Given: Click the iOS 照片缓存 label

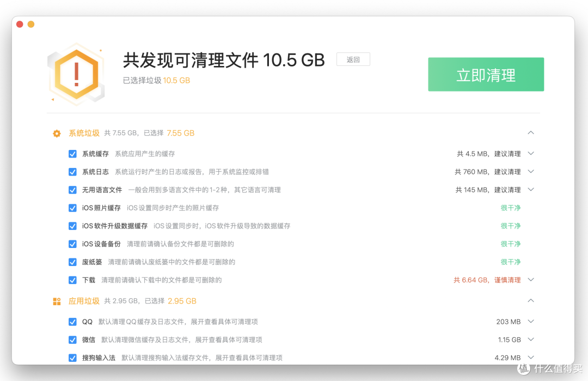Looking at the screenshot, I should [x=102, y=208].
